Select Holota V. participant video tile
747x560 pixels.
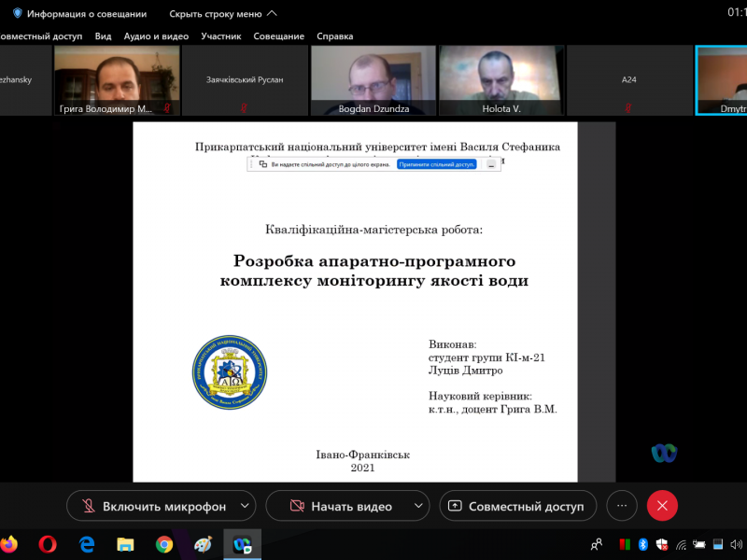pyautogui.click(x=501, y=80)
